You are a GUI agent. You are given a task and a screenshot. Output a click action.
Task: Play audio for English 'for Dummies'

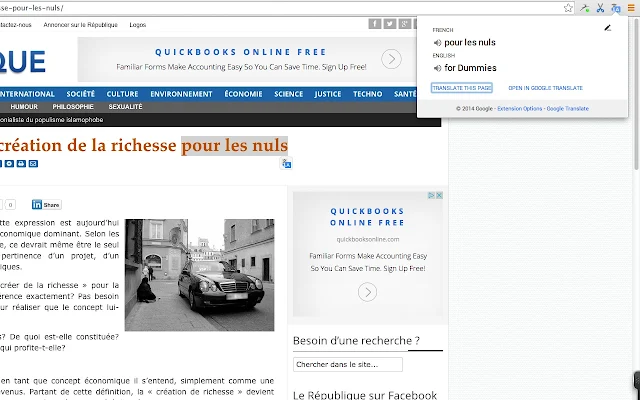point(437,68)
